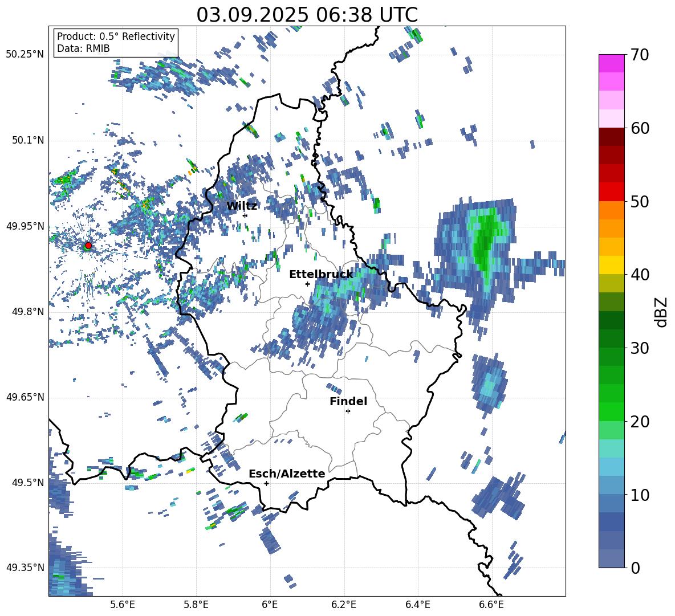Click the 40 value on the colorbar
Image resolution: width=675 pixels, height=616 pixels.
[x=640, y=275]
